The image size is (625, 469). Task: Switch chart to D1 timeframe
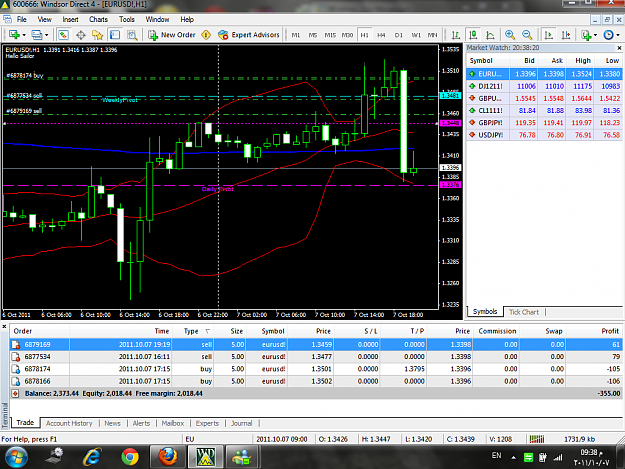(x=399, y=35)
